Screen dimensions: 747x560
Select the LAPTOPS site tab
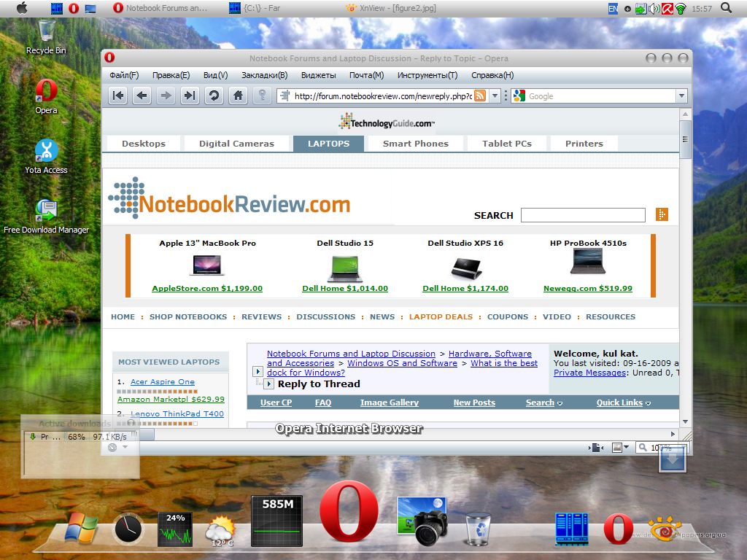click(328, 144)
